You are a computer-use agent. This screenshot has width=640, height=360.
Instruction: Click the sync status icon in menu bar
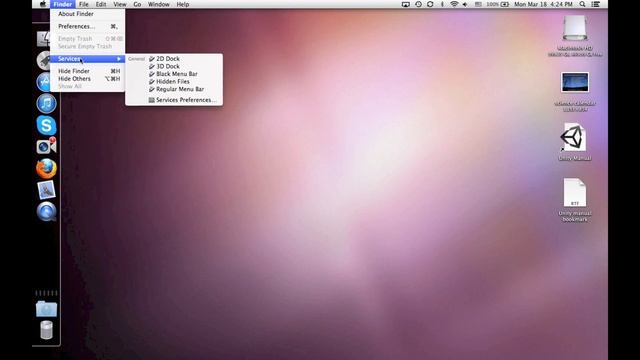430,4
